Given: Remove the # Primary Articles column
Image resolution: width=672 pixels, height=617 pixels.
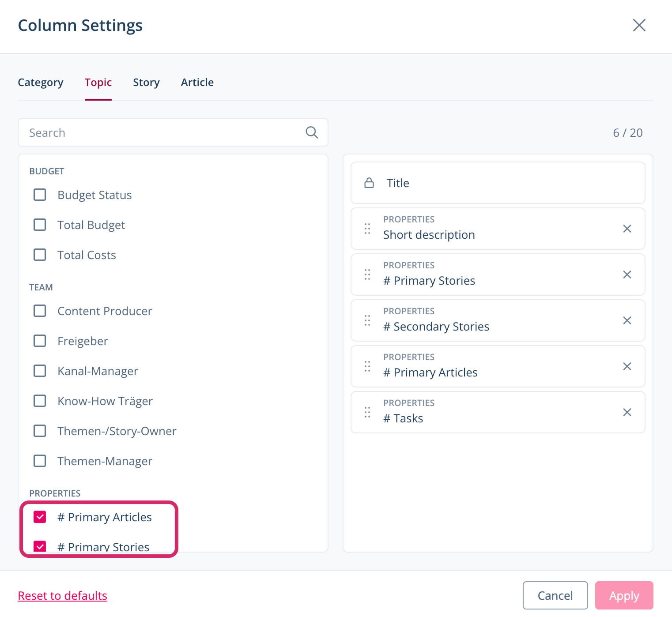Looking at the screenshot, I should click(627, 366).
